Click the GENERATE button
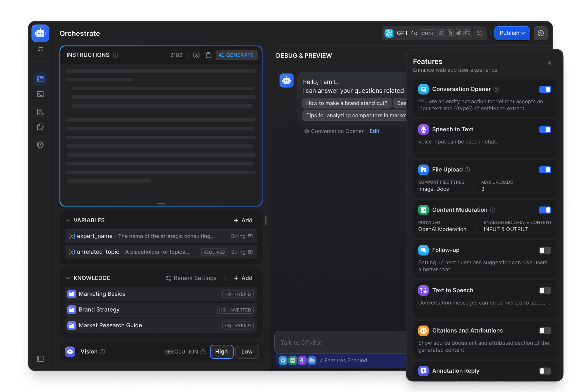This screenshot has width=581, height=392. 237,55
